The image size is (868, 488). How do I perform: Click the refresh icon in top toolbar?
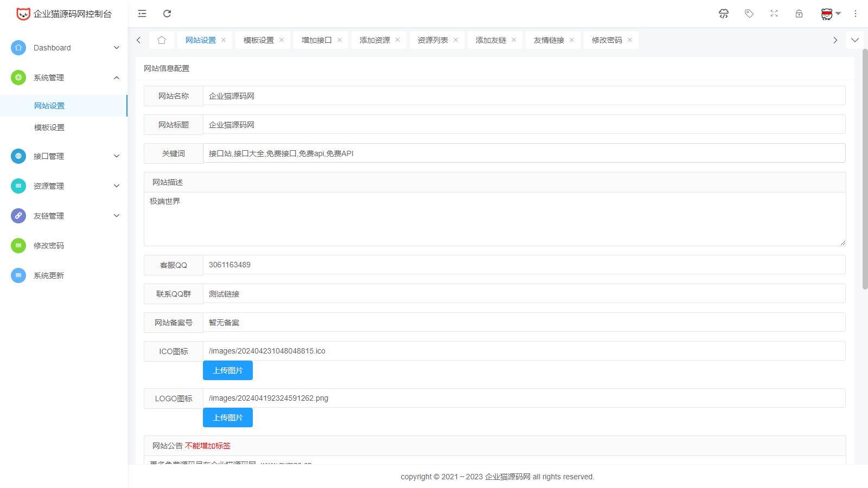tap(167, 14)
